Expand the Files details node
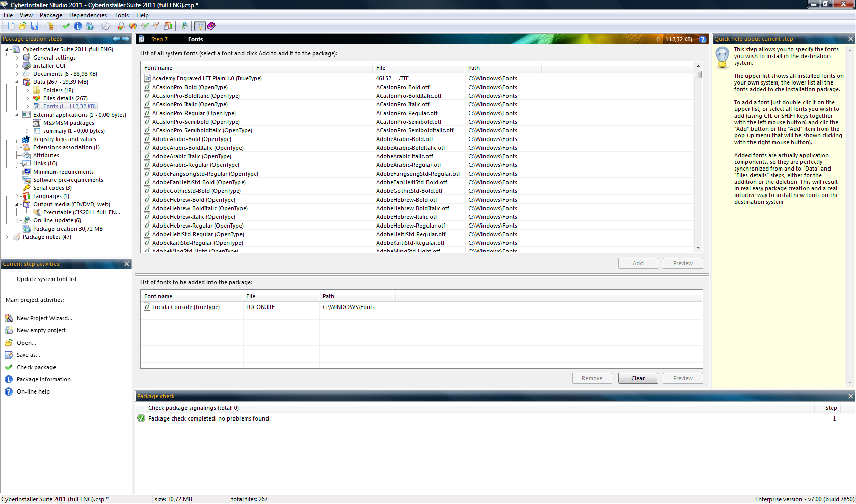The height and width of the screenshot is (504, 856). click(x=28, y=98)
